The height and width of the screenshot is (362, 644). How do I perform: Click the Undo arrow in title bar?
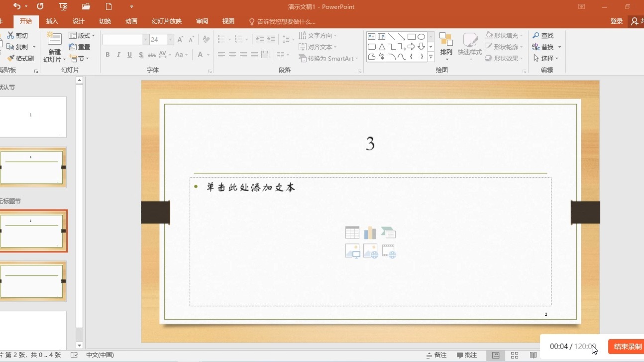point(16,6)
